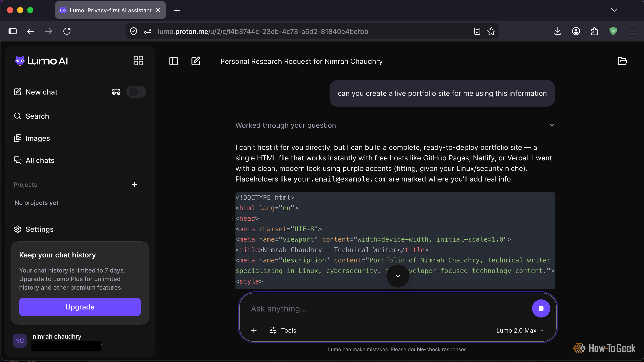Click the 'Projects' section label
The width and height of the screenshot is (644, 362).
pyautogui.click(x=25, y=185)
